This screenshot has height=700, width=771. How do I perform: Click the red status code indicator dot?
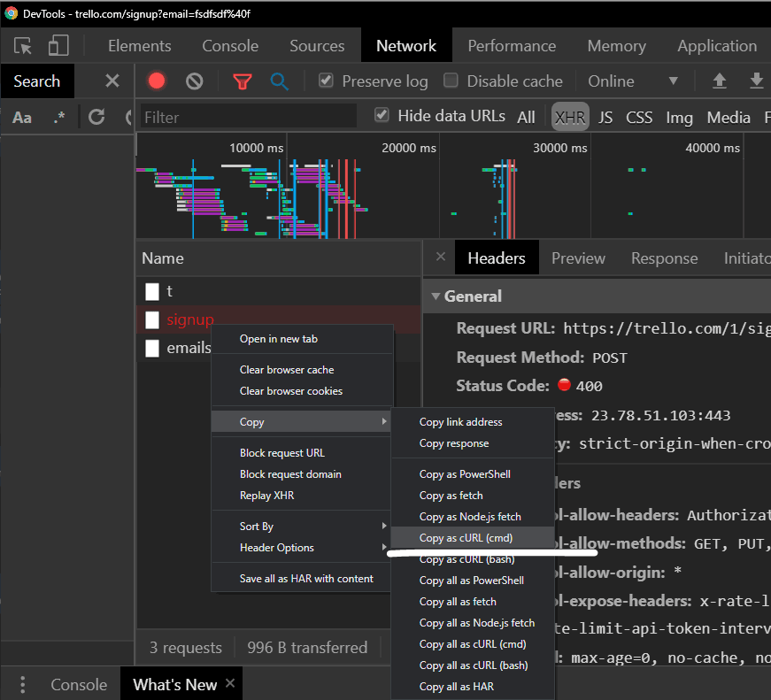[x=564, y=384]
